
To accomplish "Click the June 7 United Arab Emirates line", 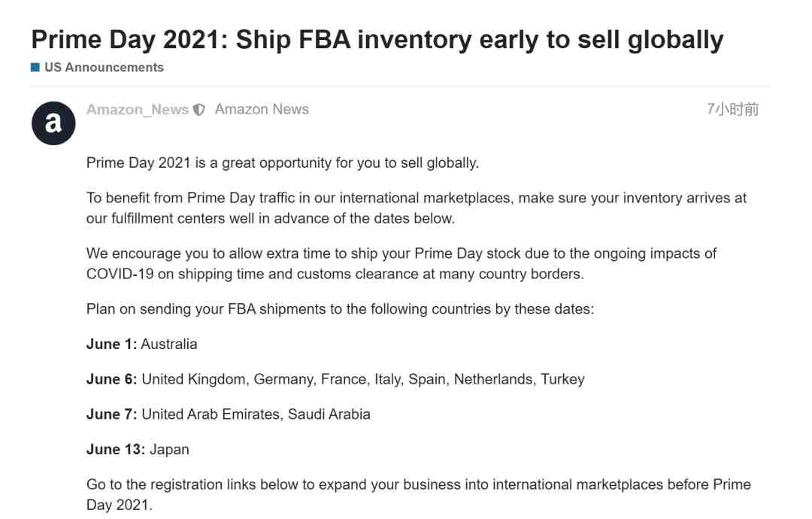I will pyautogui.click(x=229, y=414).
